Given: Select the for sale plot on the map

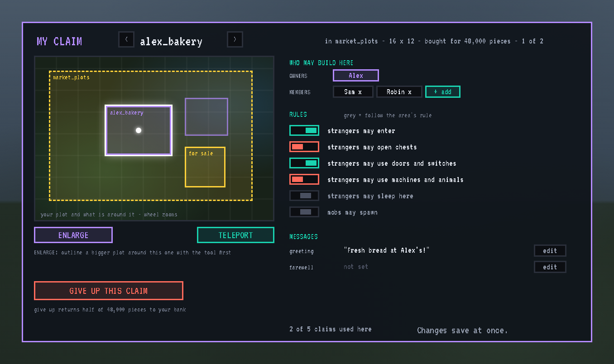Looking at the screenshot, I should [x=205, y=167].
